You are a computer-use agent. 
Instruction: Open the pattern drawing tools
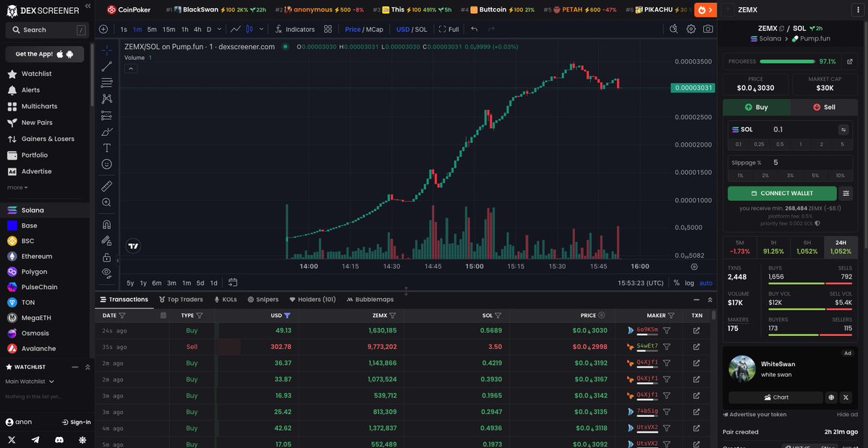tap(107, 98)
